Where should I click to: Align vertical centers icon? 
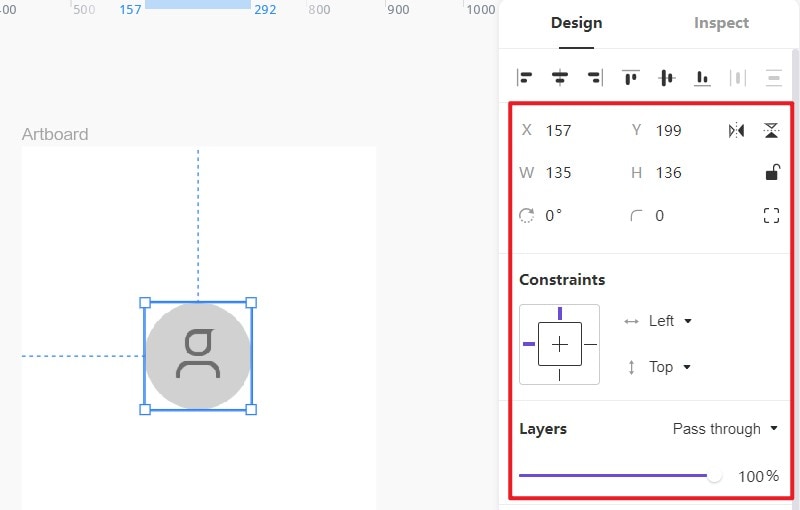(667, 78)
